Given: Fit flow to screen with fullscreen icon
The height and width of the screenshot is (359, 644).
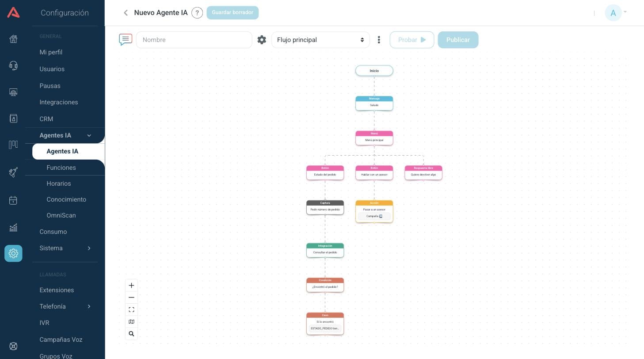Looking at the screenshot, I should pos(131,309).
